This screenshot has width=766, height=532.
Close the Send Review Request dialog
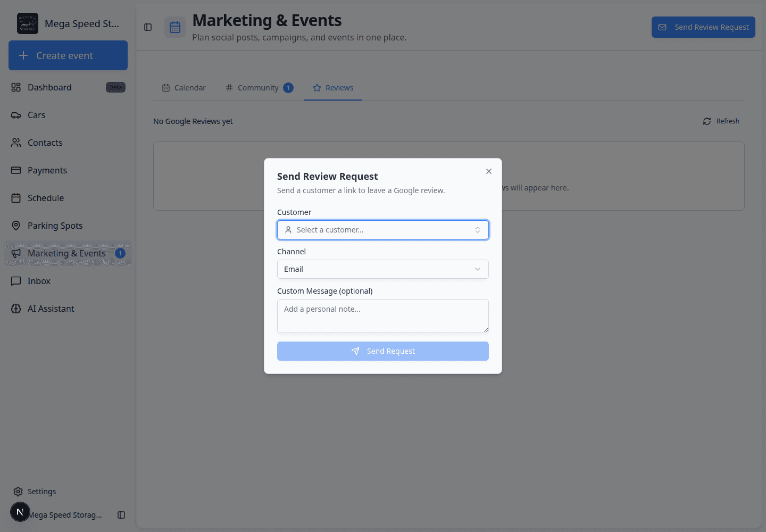coord(489,171)
